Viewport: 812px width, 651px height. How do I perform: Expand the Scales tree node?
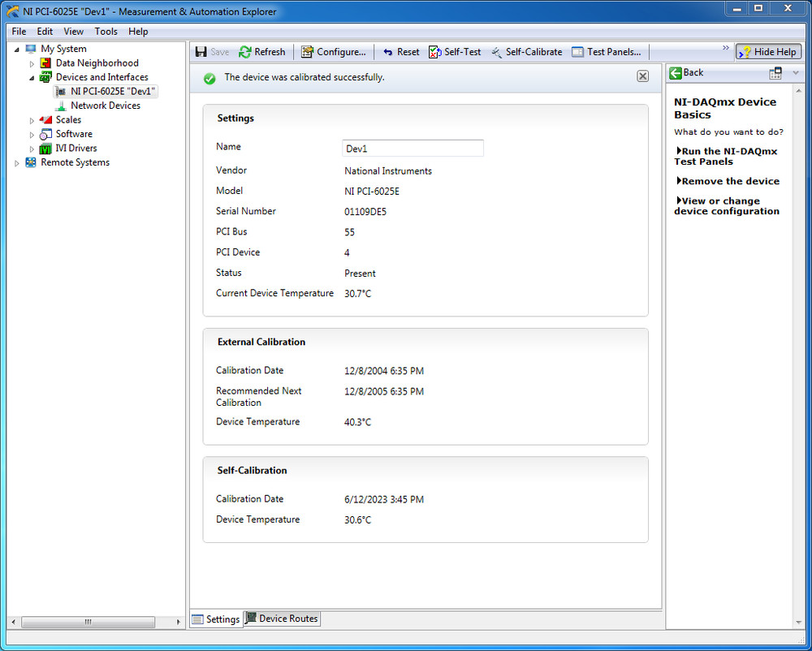[32, 121]
